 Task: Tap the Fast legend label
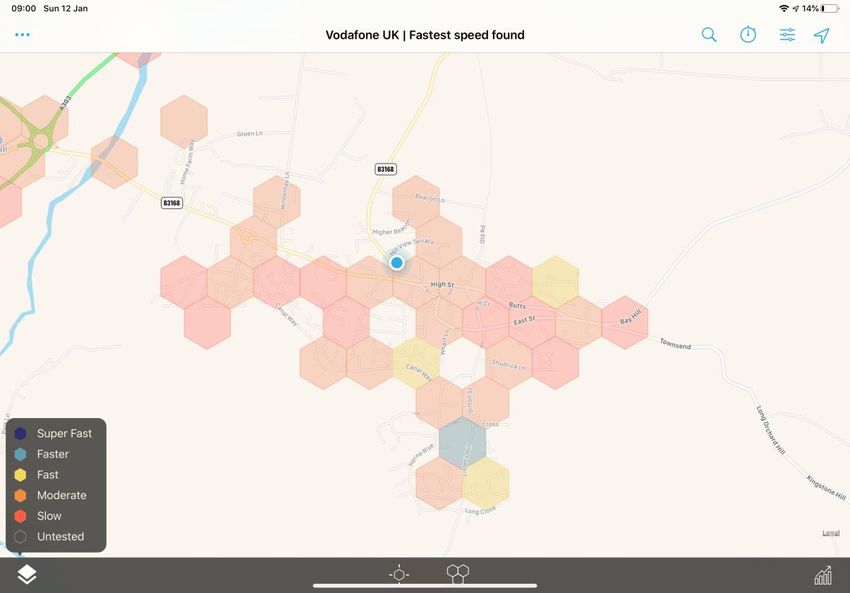48,475
